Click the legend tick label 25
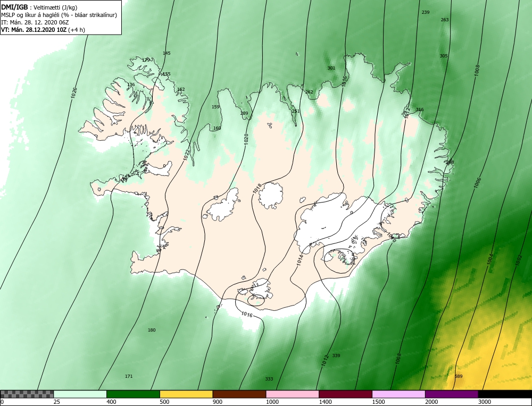 pyautogui.click(x=56, y=402)
